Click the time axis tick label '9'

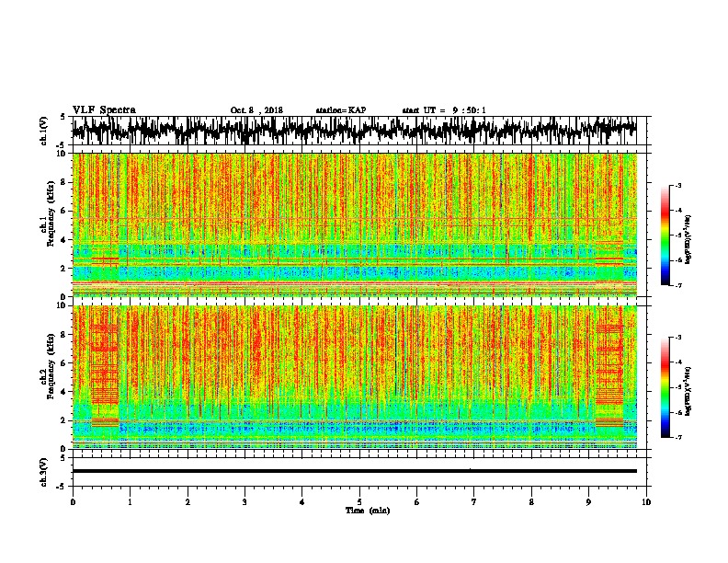pyautogui.click(x=588, y=502)
